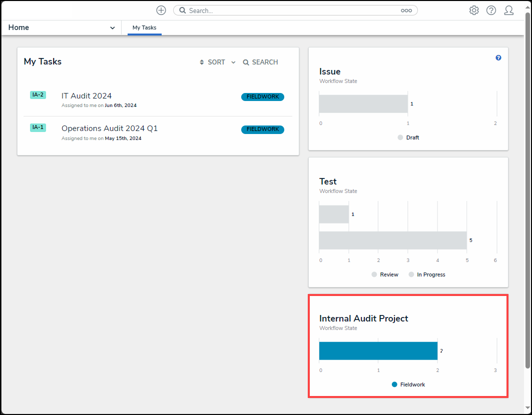The image size is (532, 415).
Task: Click SEARCH in My Tasks panel
Action: coord(260,62)
